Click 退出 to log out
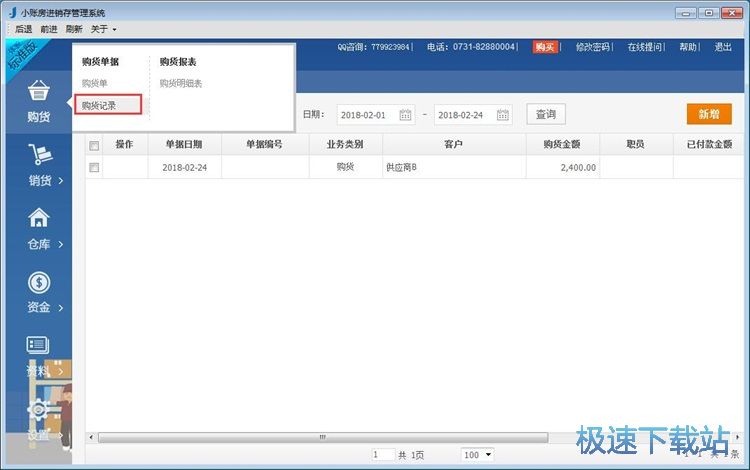This screenshot has width=750, height=470. pyautogui.click(x=723, y=47)
